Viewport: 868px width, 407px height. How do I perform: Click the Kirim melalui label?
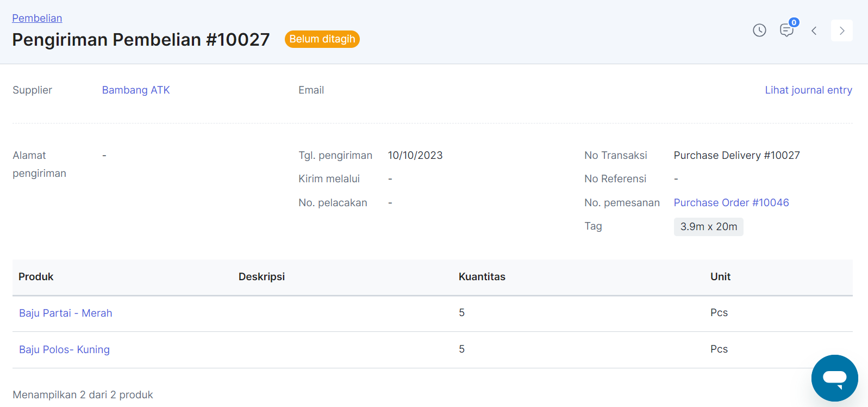tap(329, 179)
